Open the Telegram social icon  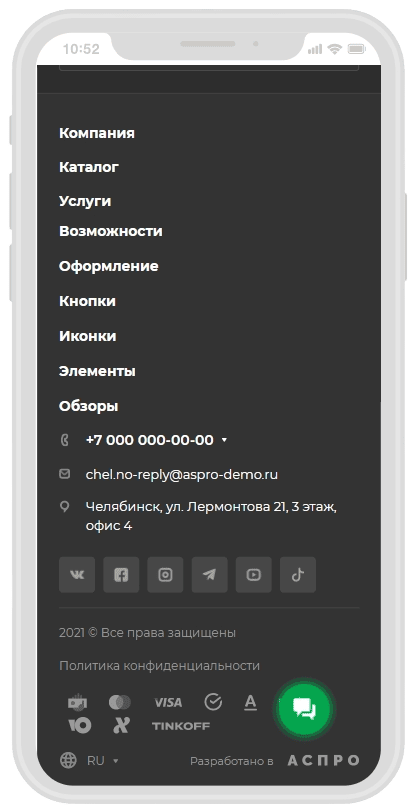210,575
